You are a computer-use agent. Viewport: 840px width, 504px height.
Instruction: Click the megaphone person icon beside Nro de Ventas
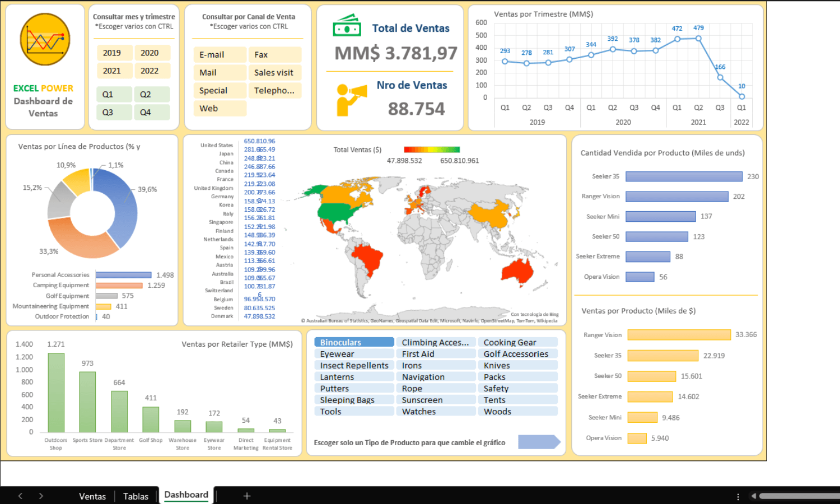pos(352,100)
